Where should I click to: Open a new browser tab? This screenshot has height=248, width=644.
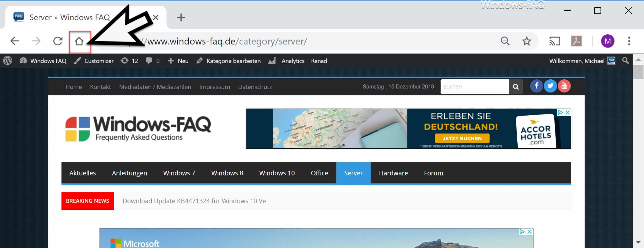(181, 17)
